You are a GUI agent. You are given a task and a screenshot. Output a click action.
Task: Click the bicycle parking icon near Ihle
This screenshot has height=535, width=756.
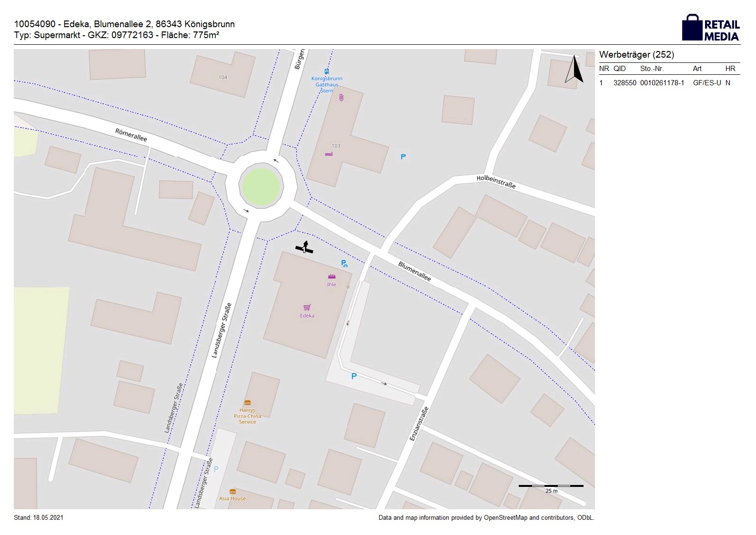coord(344,263)
